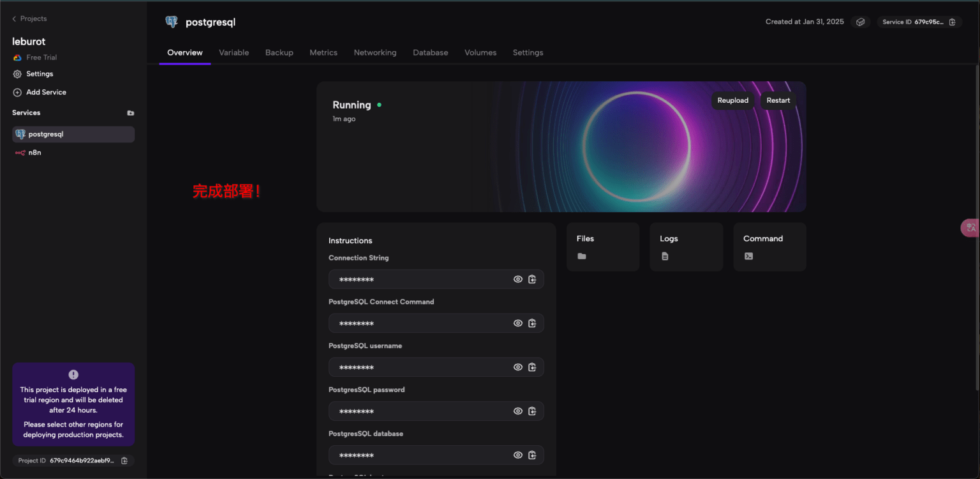Open the Metrics tab
Viewport: 980px width, 479px height.
(x=323, y=52)
